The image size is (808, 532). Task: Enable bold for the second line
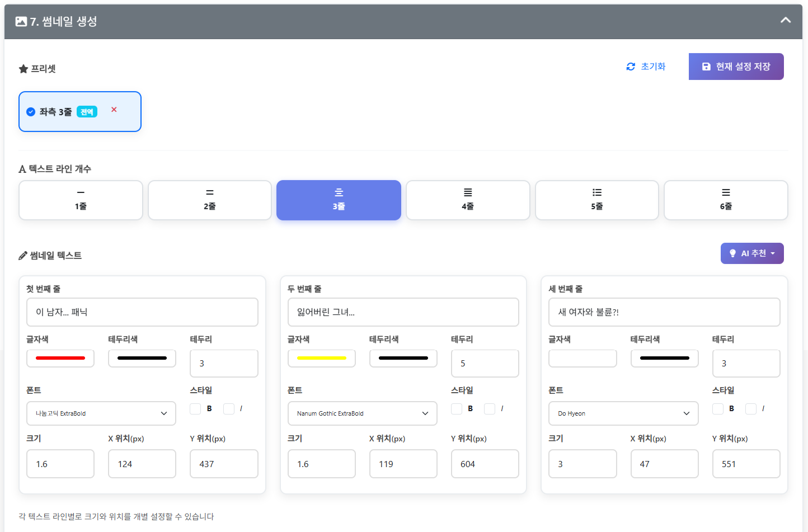pyautogui.click(x=457, y=409)
